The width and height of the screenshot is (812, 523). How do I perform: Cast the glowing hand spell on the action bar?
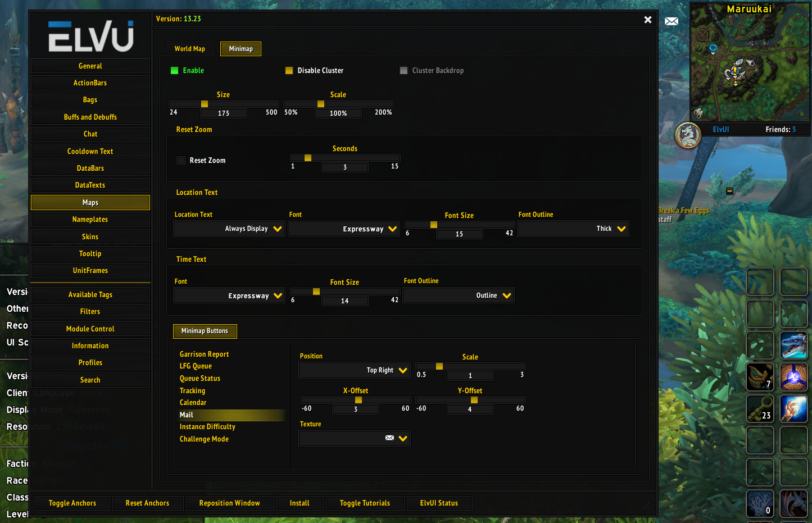(x=793, y=409)
